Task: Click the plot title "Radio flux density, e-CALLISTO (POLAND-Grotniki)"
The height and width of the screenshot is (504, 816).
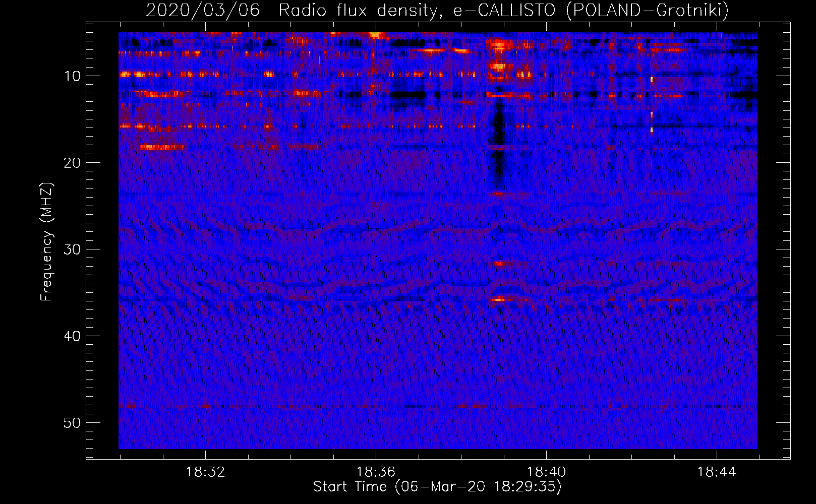Action: click(x=503, y=10)
